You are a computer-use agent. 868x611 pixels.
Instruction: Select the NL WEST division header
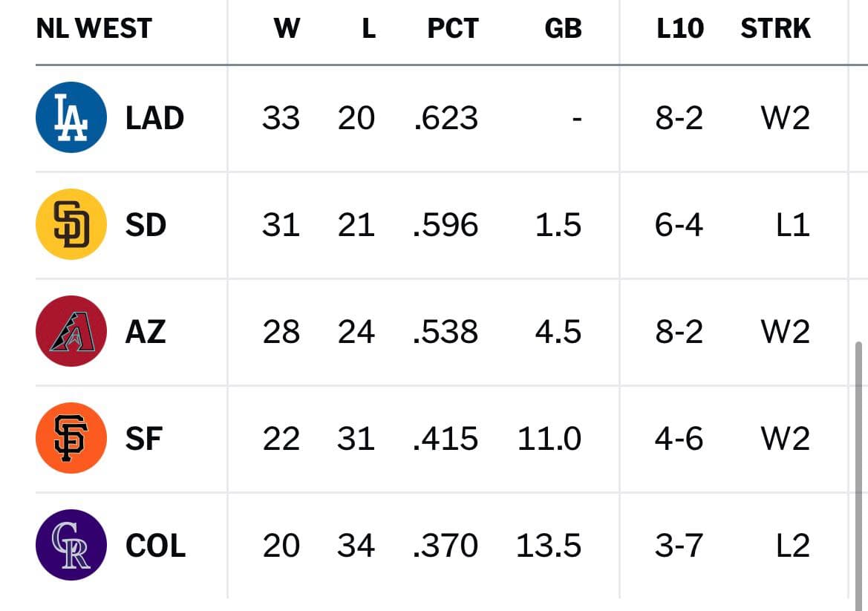(94, 28)
